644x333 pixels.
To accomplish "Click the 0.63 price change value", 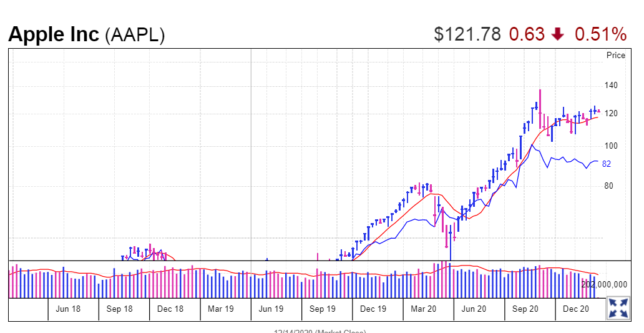I will point(527,34).
